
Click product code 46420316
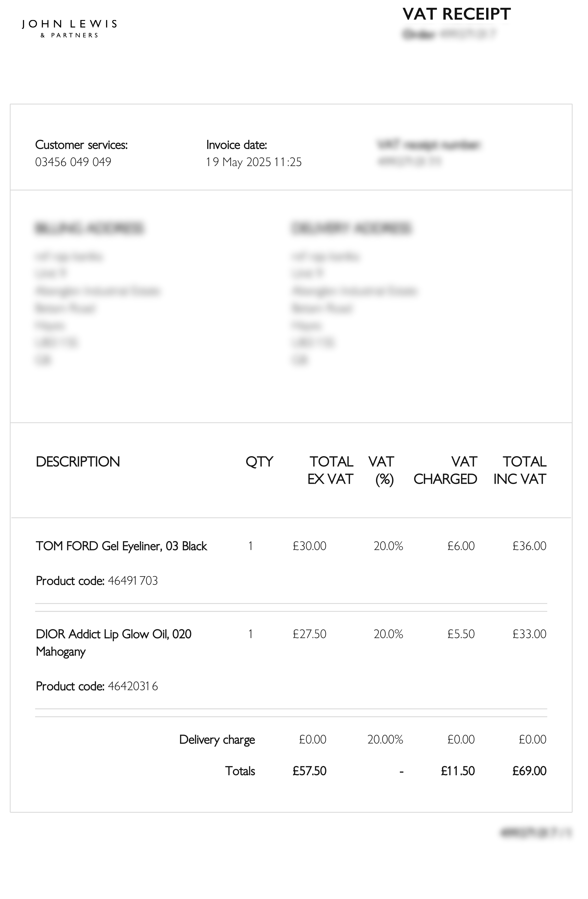[x=133, y=686]
